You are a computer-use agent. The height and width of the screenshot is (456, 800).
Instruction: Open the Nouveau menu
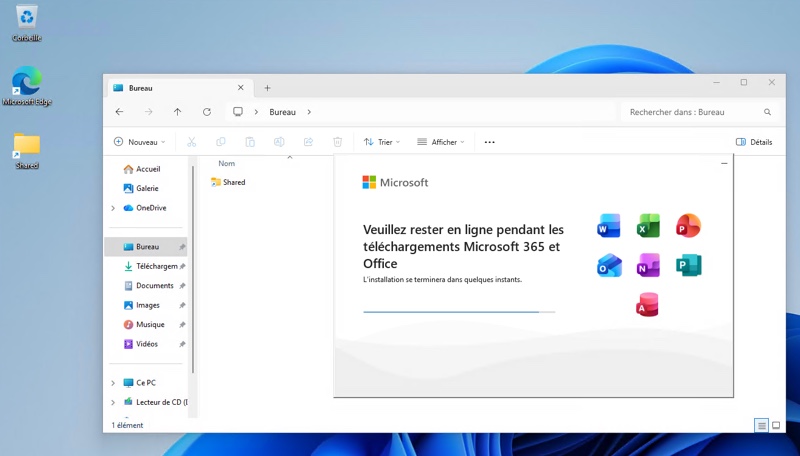coord(139,142)
